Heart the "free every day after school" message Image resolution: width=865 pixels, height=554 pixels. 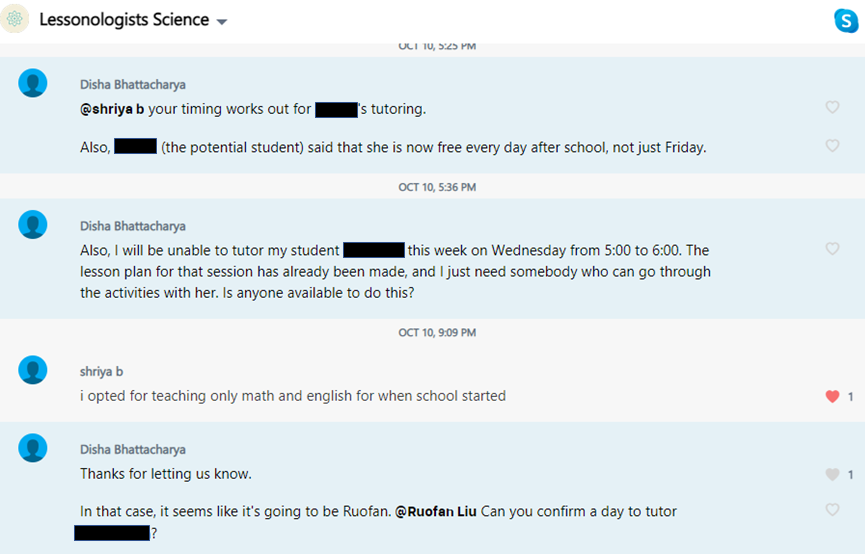(832, 146)
